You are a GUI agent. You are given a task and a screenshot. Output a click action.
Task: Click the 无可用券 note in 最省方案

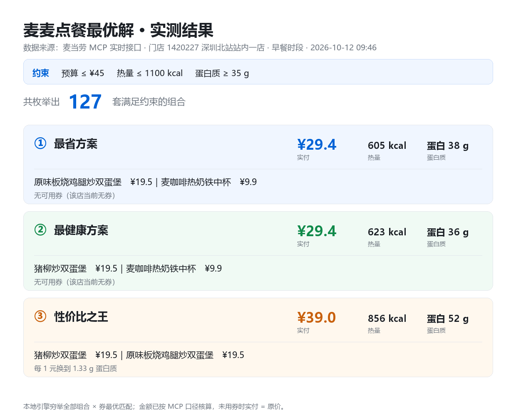[x=74, y=195]
